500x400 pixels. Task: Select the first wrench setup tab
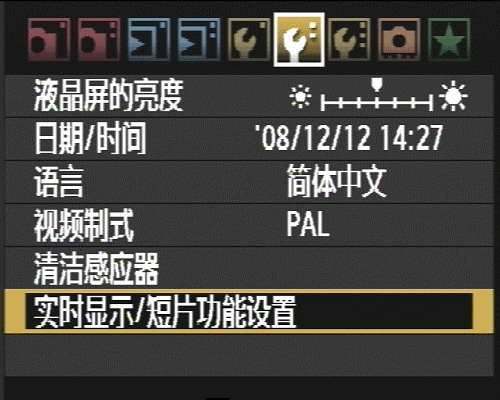tap(249, 40)
